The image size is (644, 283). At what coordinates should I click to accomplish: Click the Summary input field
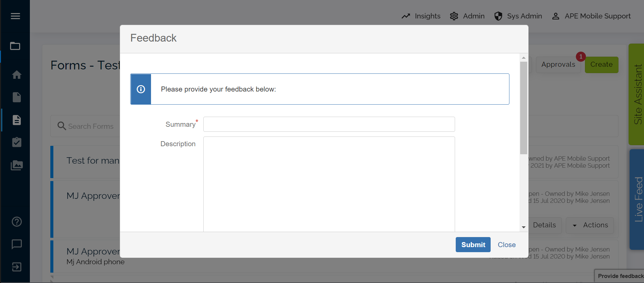329,124
